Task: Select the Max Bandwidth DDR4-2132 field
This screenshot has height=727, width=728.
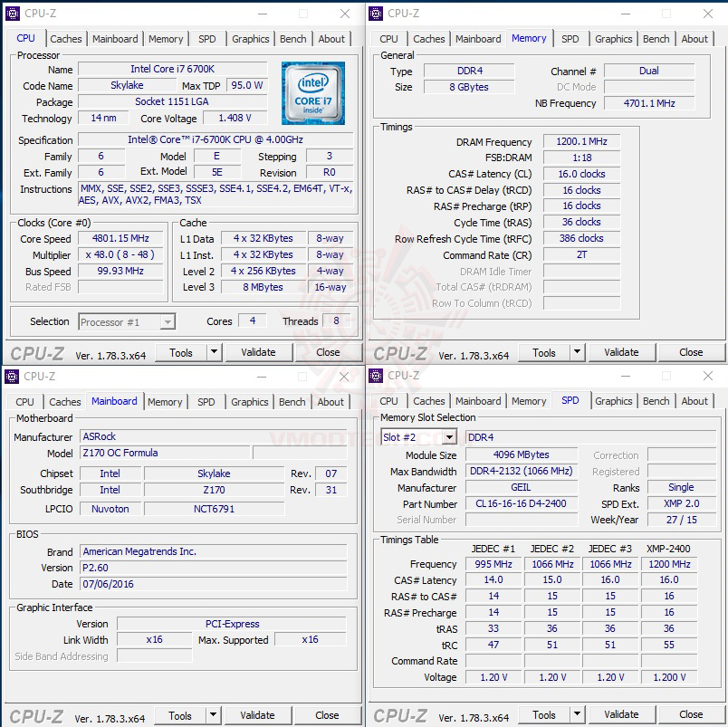Action: click(x=522, y=471)
